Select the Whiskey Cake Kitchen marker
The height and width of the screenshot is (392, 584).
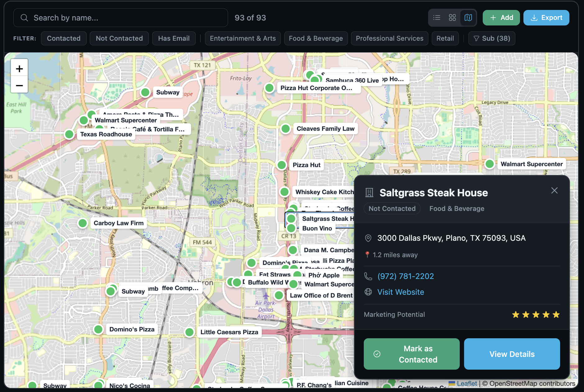(284, 192)
